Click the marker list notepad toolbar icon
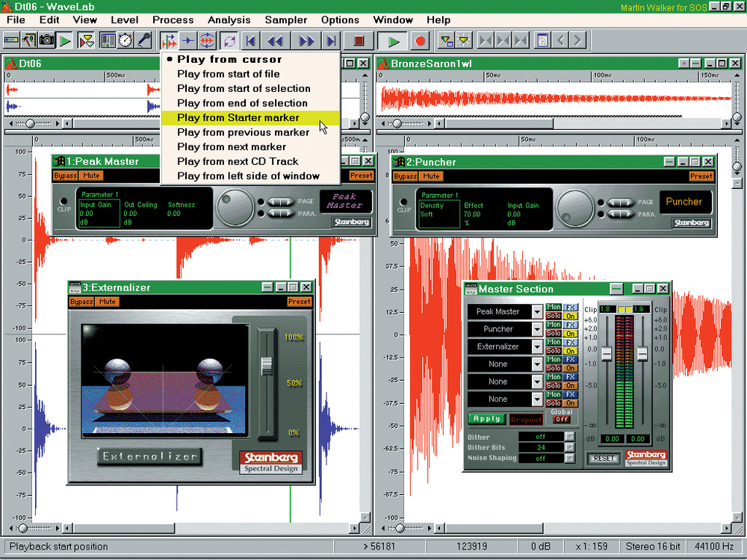 tap(542, 40)
